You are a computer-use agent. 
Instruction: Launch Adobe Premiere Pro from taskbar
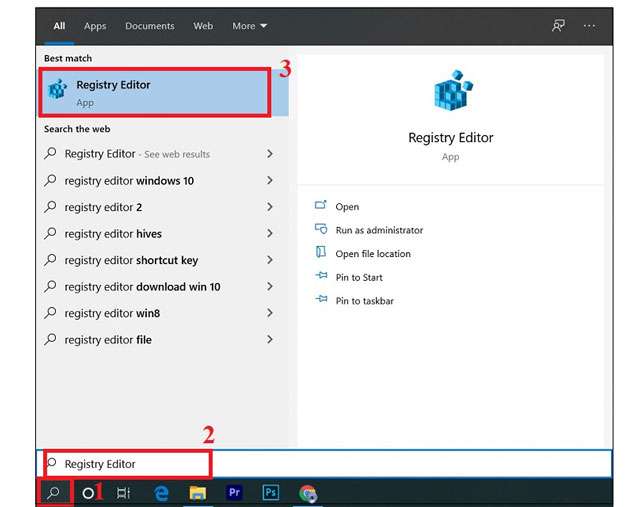[235, 493]
